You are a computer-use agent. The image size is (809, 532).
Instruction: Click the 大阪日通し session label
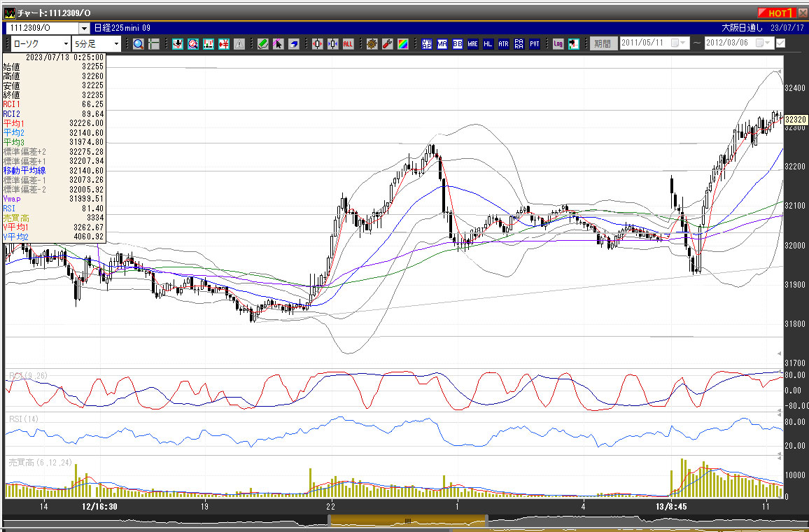pyautogui.click(x=742, y=28)
